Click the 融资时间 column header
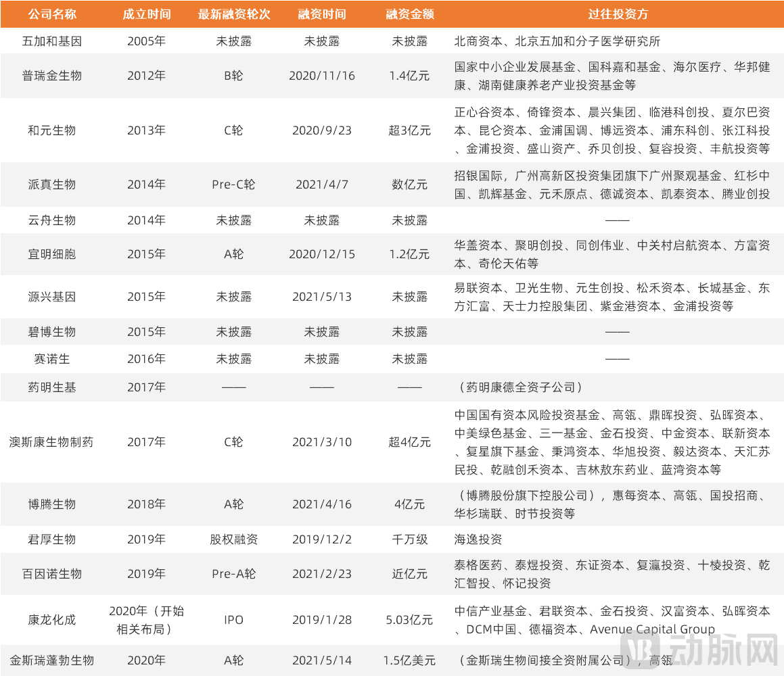The image size is (784, 676). click(322, 14)
